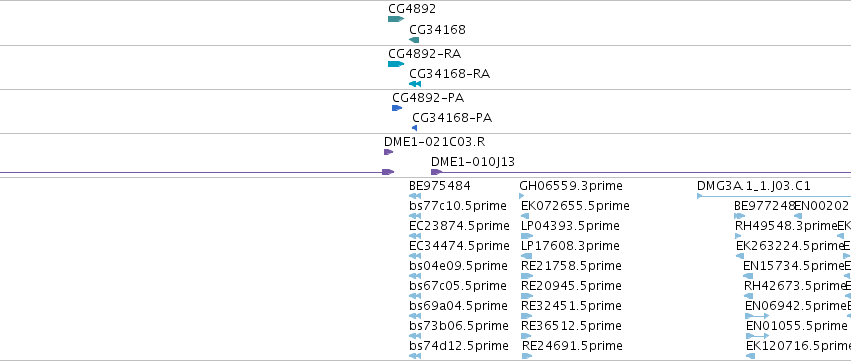Screen dimensions: 851x361
Task: Select the LP04393.5prime EST arrow
Action: tap(526, 236)
